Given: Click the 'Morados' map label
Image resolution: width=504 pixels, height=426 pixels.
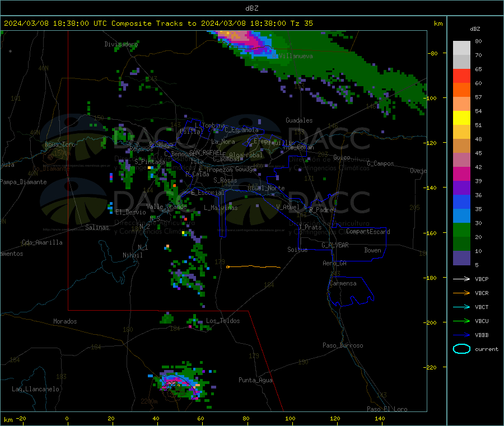Looking at the screenshot, I should [x=66, y=321].
